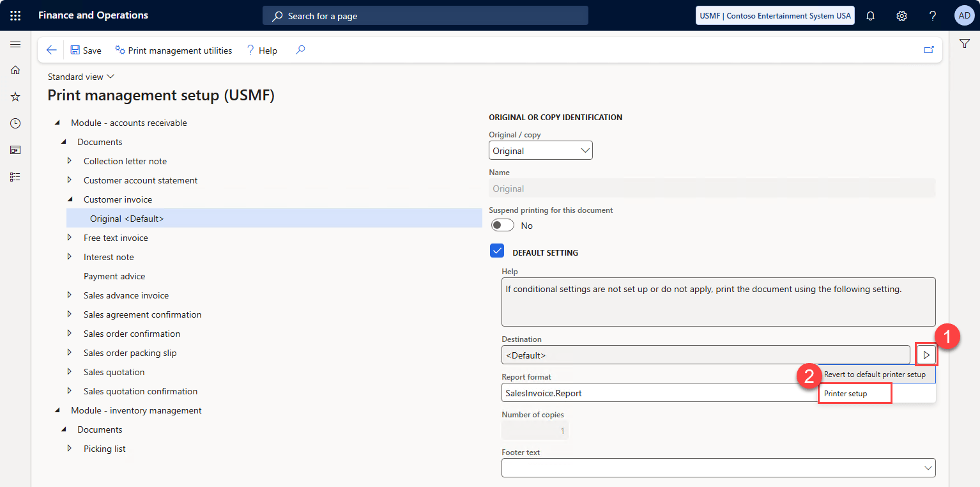Screen dimensions: 980x487
Task: Open the app launcher waffle icon
Action: [x=15, y=15]
